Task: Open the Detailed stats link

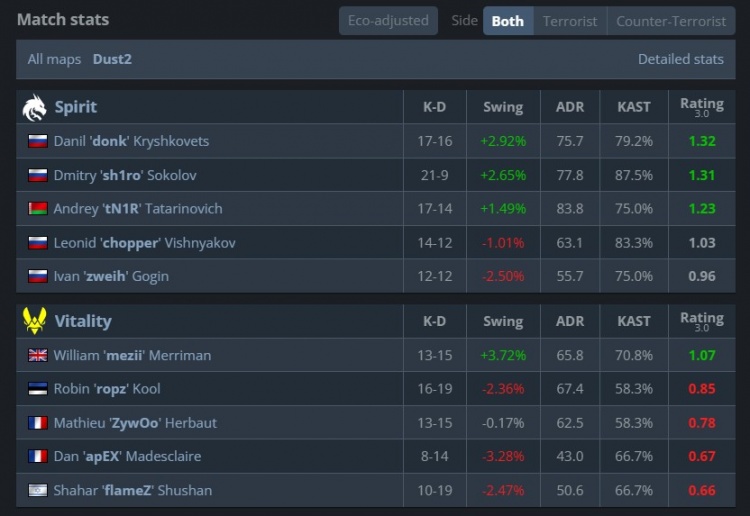Action: click(680, 59)
